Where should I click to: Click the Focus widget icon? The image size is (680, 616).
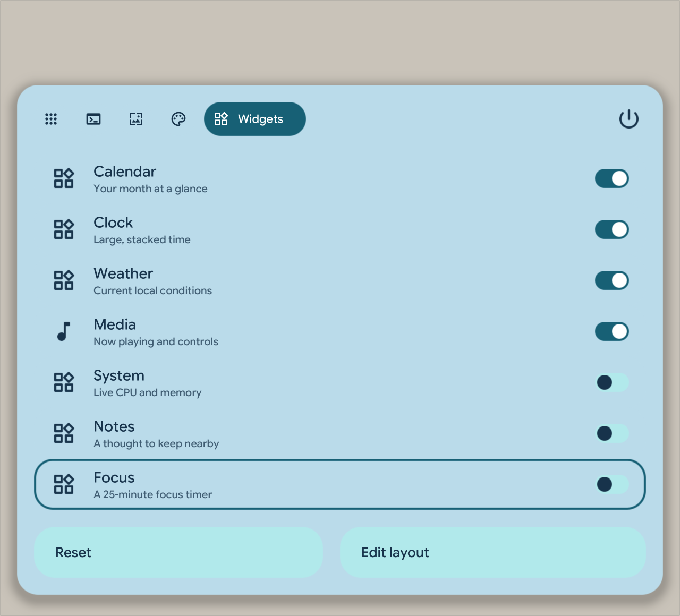click(x=64, y=484)
